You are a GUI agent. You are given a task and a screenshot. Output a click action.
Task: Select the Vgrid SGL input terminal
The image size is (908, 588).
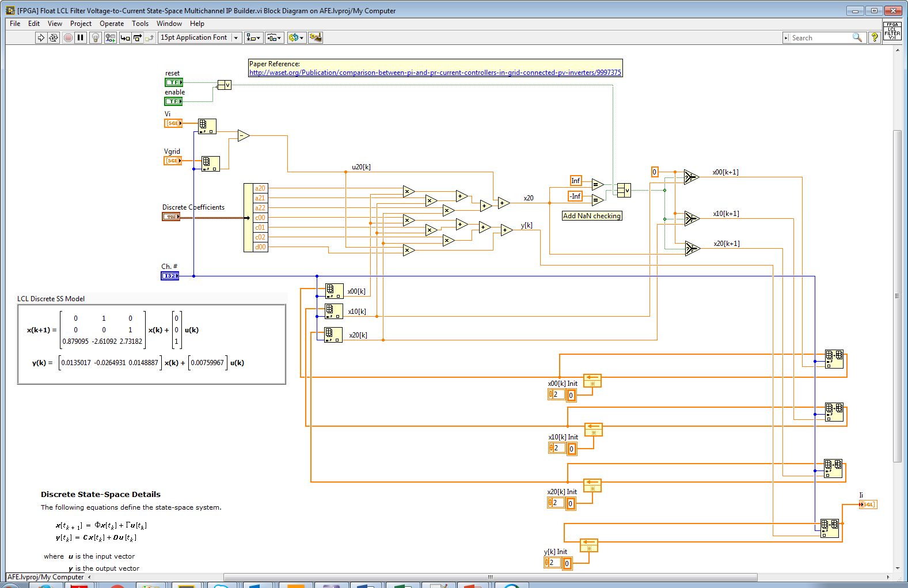(173, 161)
